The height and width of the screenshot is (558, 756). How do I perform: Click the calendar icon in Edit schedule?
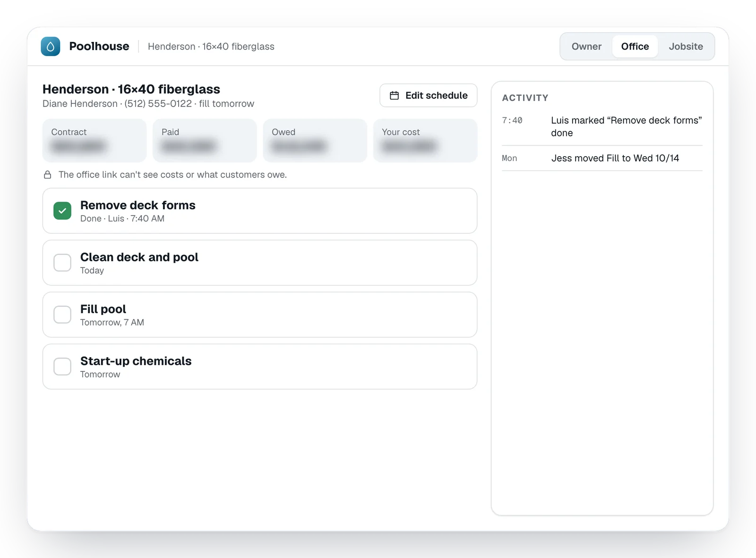(x=394, y=95)
